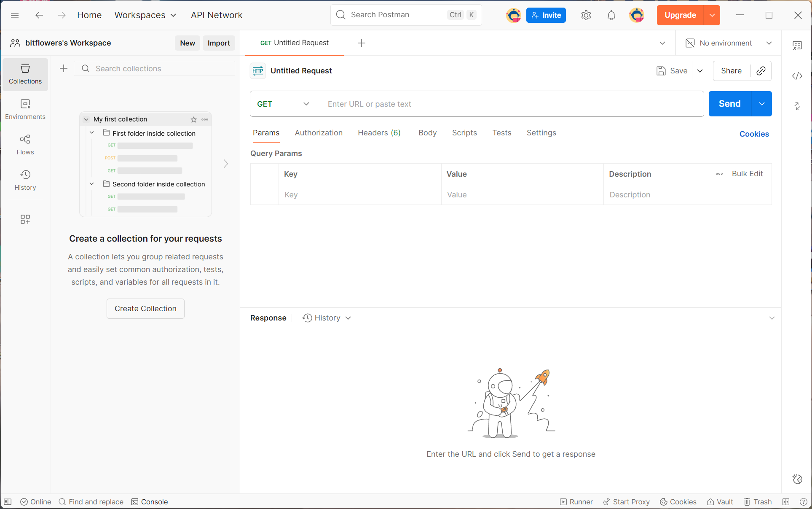
Task: Toggle the sidebar visibility icon at bottom left
Action: (x=8, y=502)
